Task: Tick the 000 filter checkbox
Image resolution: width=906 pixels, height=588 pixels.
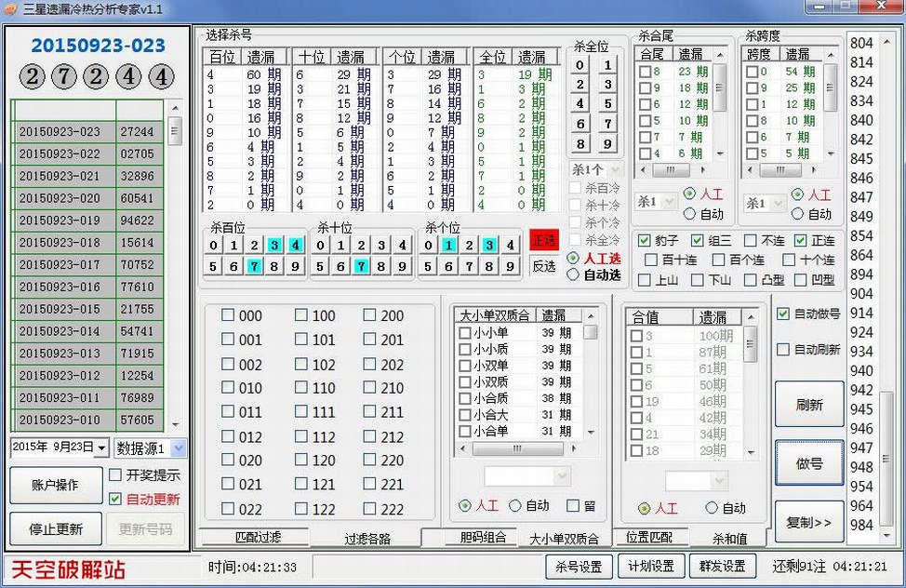Action: click(228, 315)
